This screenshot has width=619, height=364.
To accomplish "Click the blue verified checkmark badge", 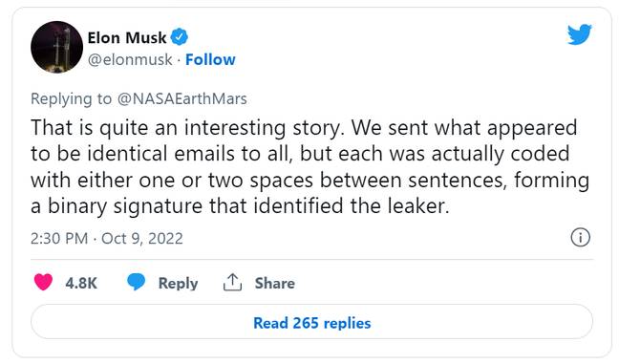I will 180,37.
